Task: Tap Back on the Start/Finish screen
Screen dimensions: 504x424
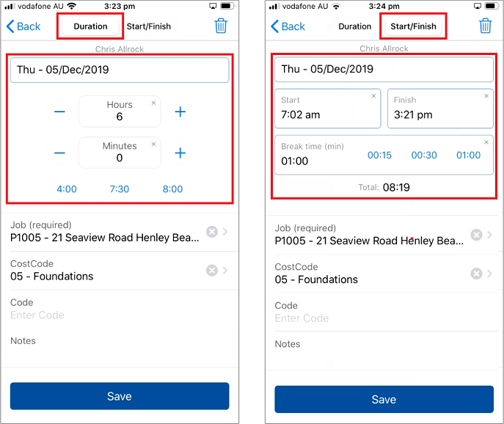Action: tap(288, 26)
